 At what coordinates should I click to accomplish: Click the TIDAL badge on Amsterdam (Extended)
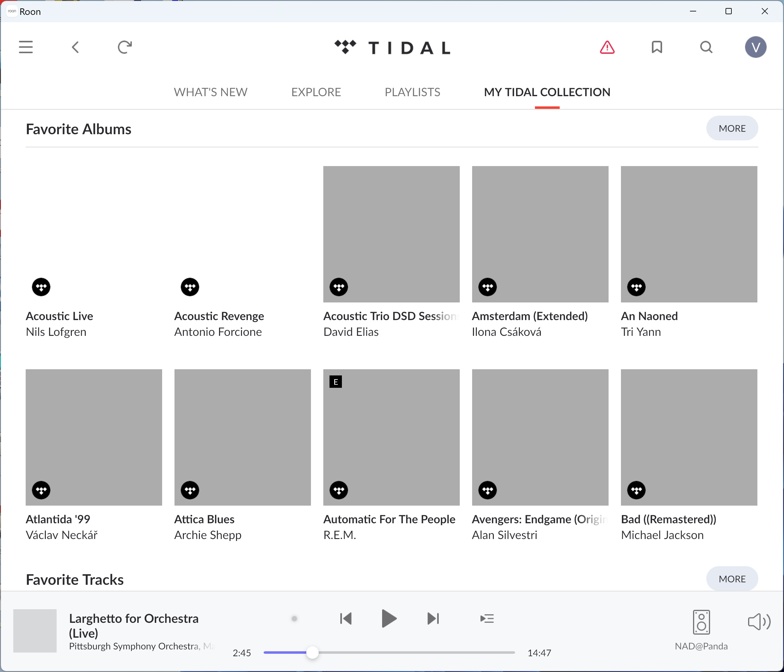[x=487, y=287]
